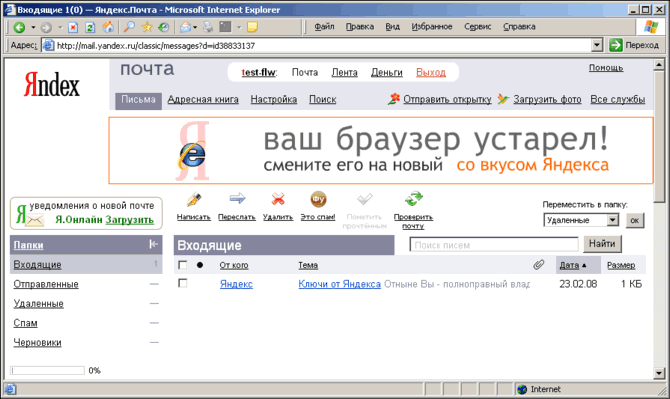670x399 pixels.
Task: Click the IE Back arrow button
Action: pos(19,27)
